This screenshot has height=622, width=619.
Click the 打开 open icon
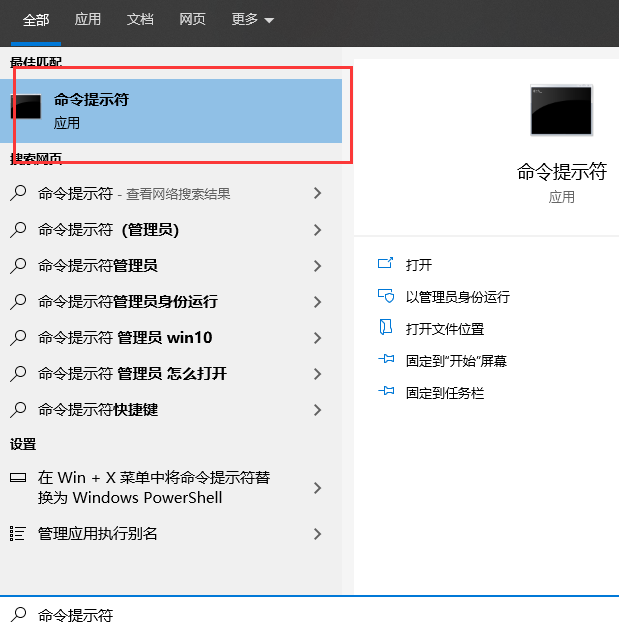pos(385,264)
